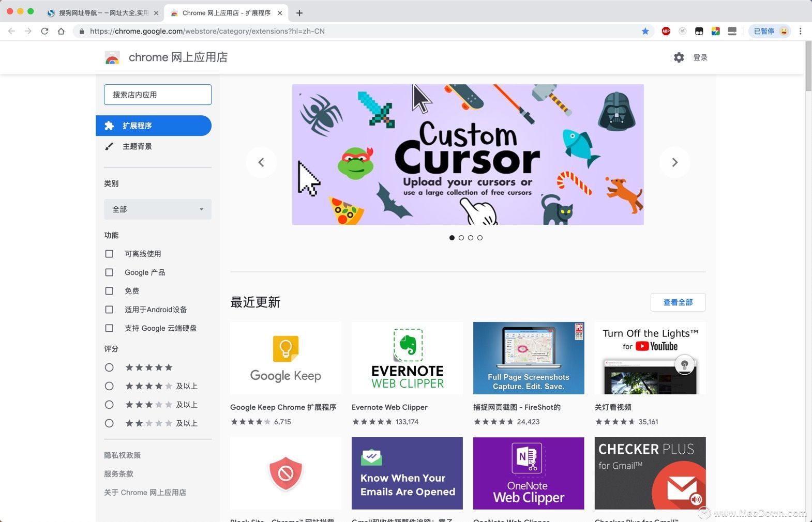
Task: Select the five-star rating radio button
Action: pyautogui.click(x=109, y=367)
